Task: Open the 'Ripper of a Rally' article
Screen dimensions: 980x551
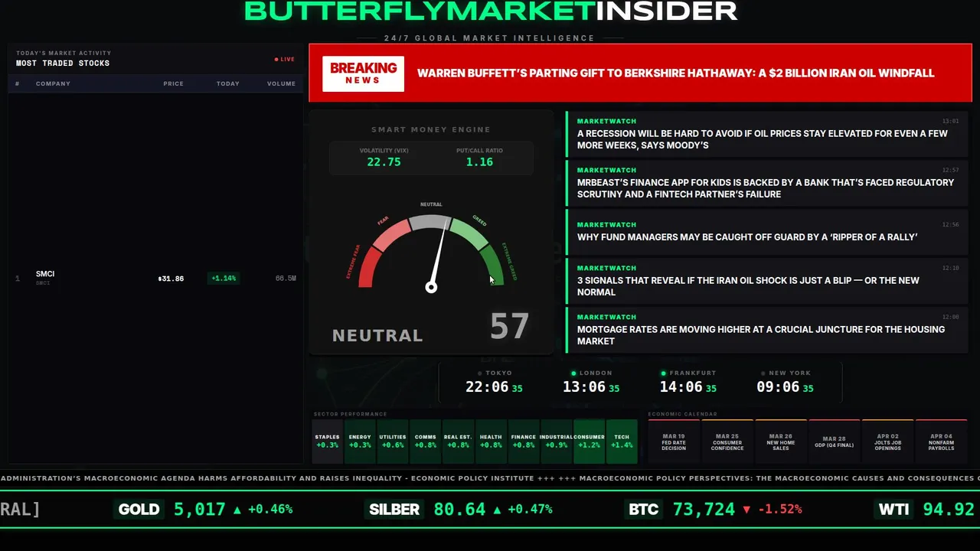Action: coord(767,232)
